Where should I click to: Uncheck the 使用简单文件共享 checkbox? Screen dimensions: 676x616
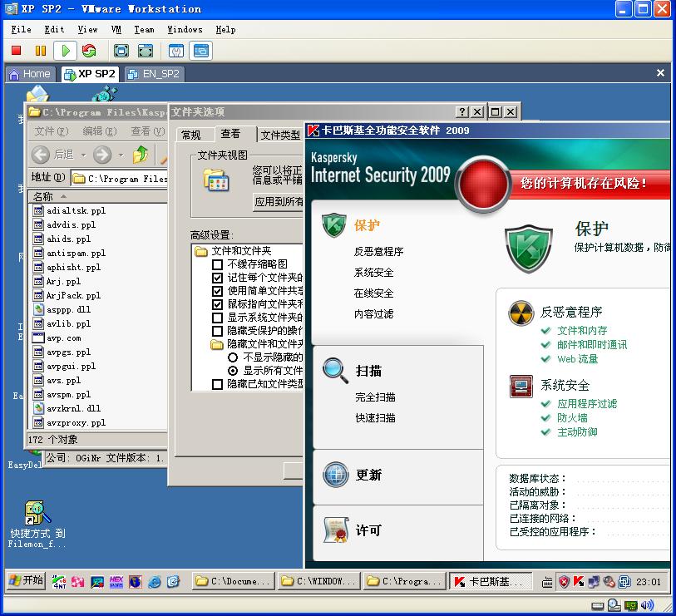[x=217, y=291]
